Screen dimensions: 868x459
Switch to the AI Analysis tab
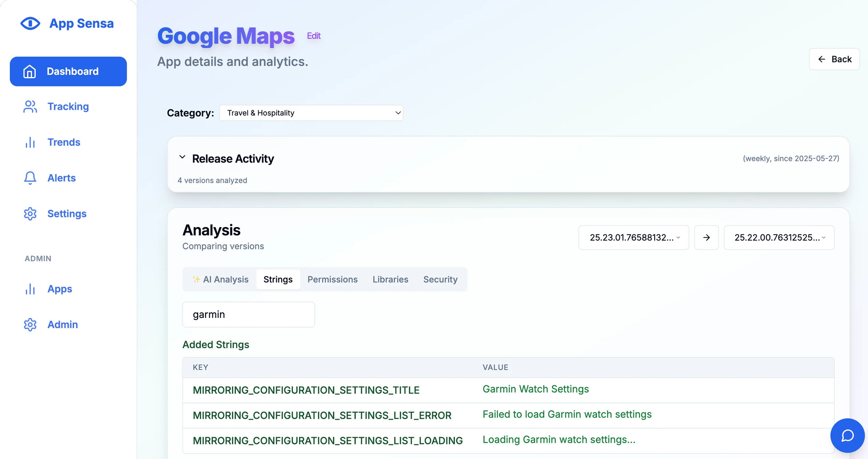coord(221,279)
